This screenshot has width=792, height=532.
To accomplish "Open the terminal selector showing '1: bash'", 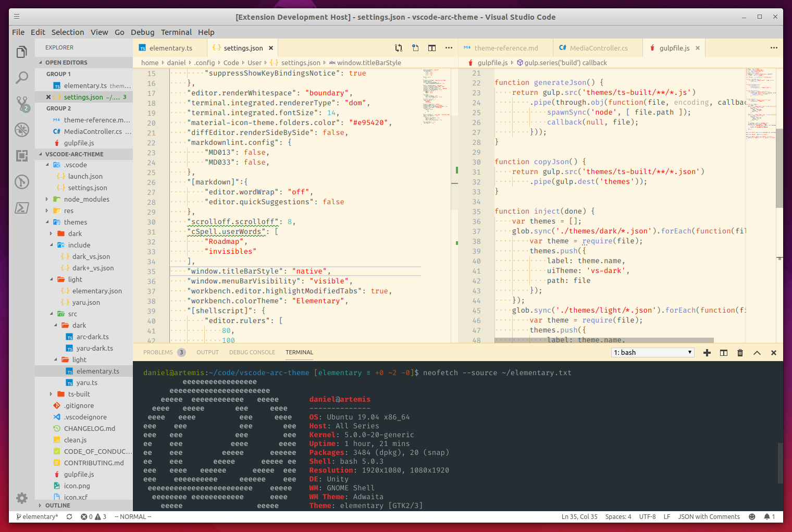I will point(652,352).
